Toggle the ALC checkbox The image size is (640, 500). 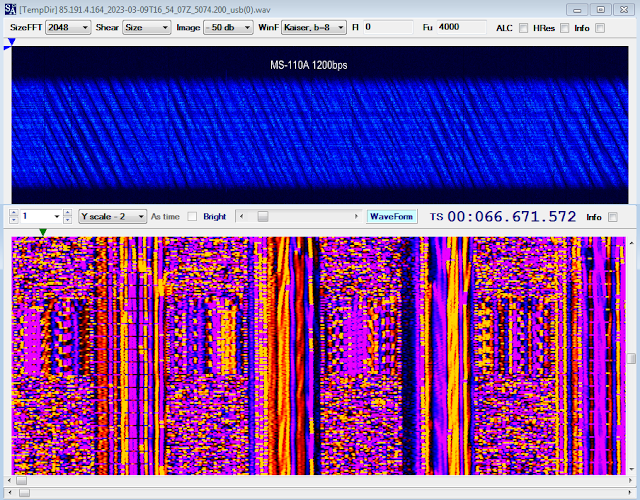click(x=523, y=28)
